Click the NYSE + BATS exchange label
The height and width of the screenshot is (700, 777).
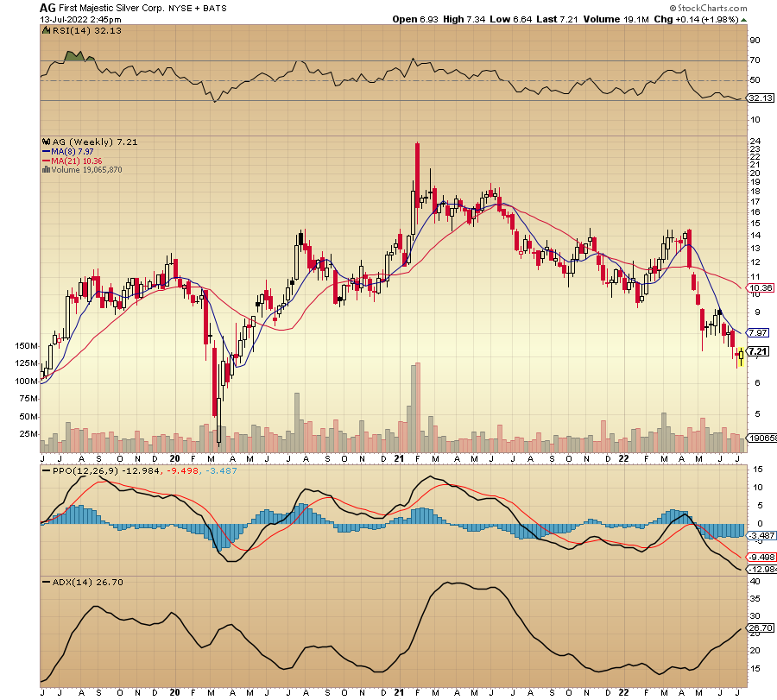tap(197, 9)
